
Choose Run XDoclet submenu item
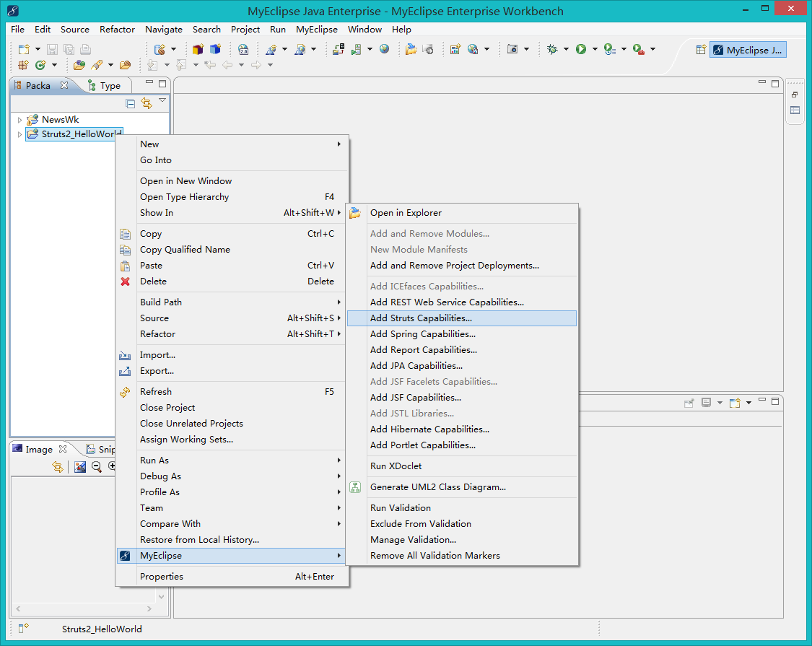(461, 466)
